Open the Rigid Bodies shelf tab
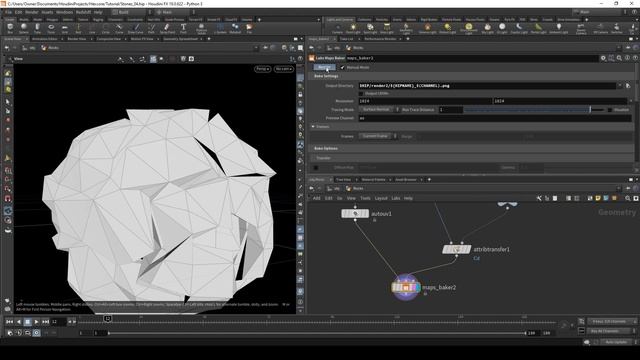This screenshot has height=360, width=640. (x=429, y=19)
